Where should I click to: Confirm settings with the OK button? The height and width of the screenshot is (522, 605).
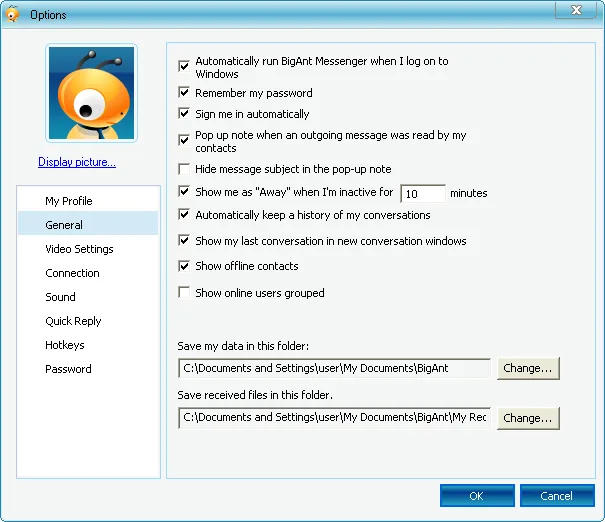(x=477, y=496)
